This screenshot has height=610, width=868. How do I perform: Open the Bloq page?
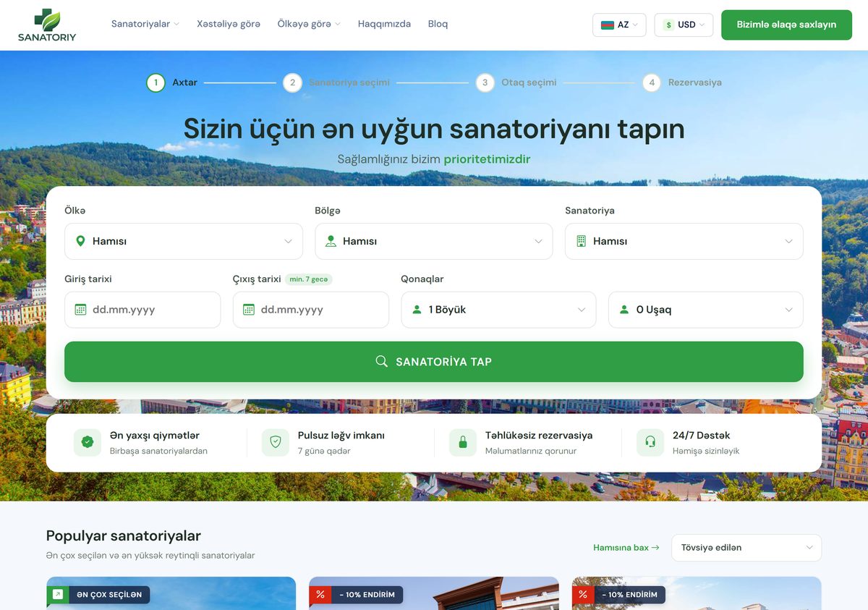(438, 24)
